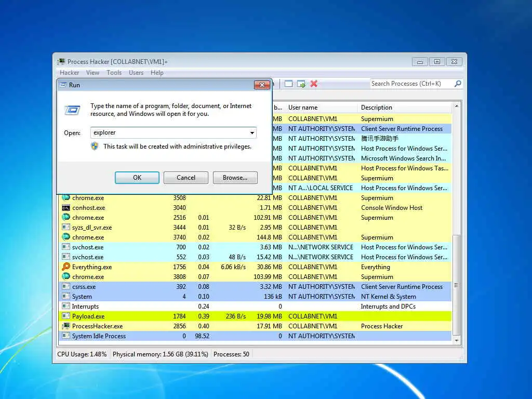Select the ProcessHacker.exe process name

coord(97,326)
